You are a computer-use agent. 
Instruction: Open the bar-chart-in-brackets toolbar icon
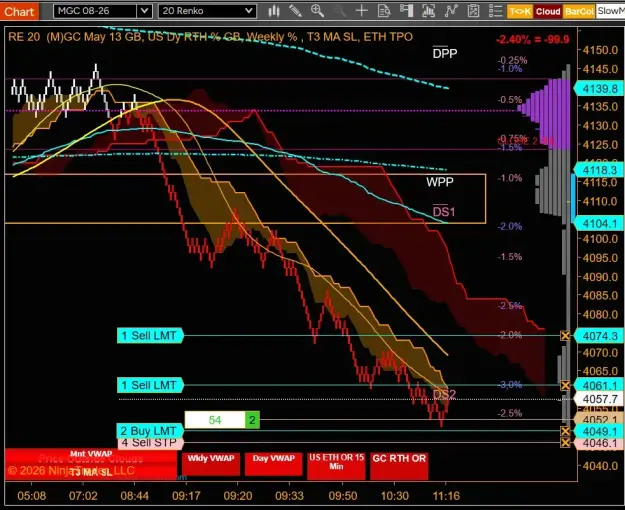tap(428, 11)
